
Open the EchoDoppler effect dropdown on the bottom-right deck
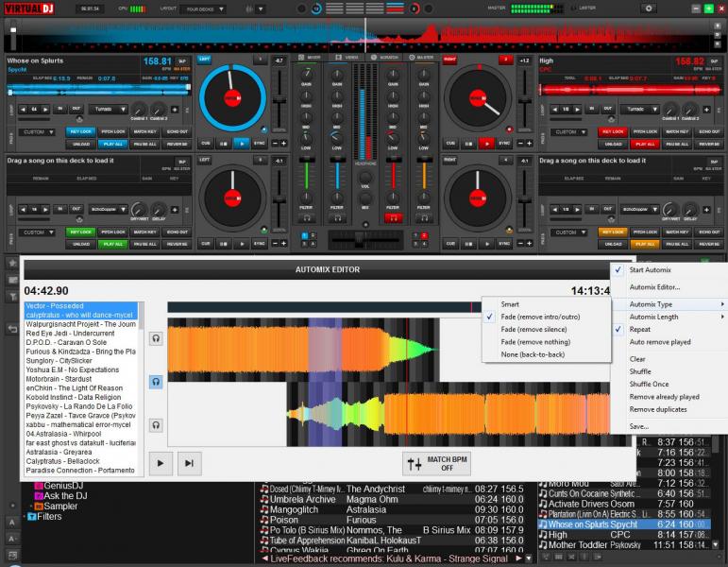coord(640,209)
